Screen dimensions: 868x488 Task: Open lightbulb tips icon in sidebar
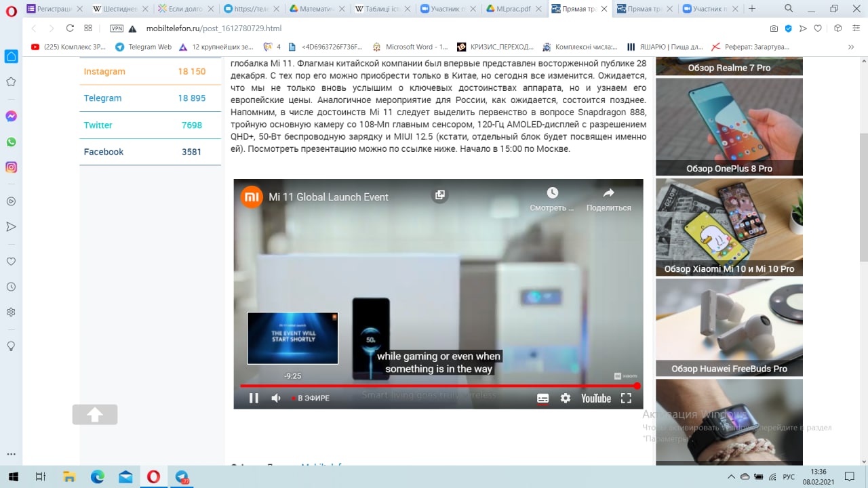11,346
